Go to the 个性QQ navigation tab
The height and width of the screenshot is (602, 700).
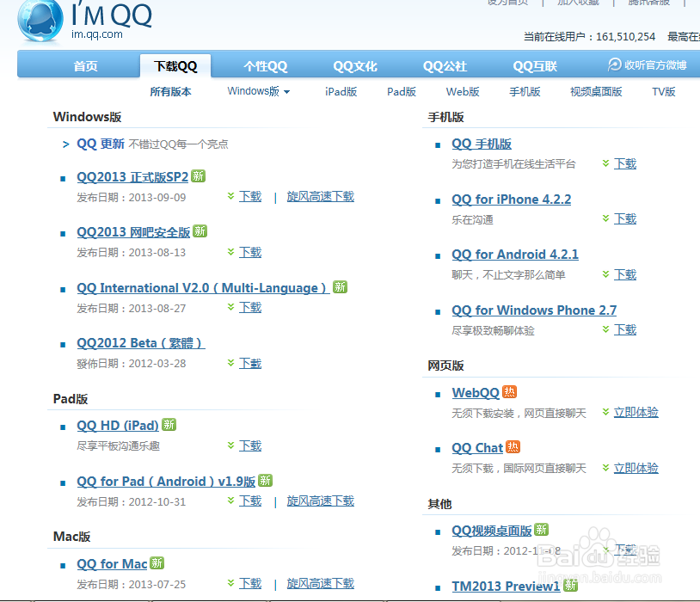coord(265,66)
